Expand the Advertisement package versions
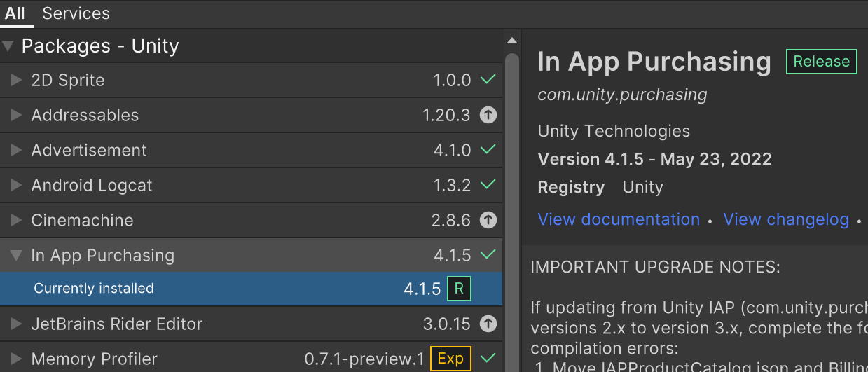The image size is (868, 372). click(x=17, y=151)
